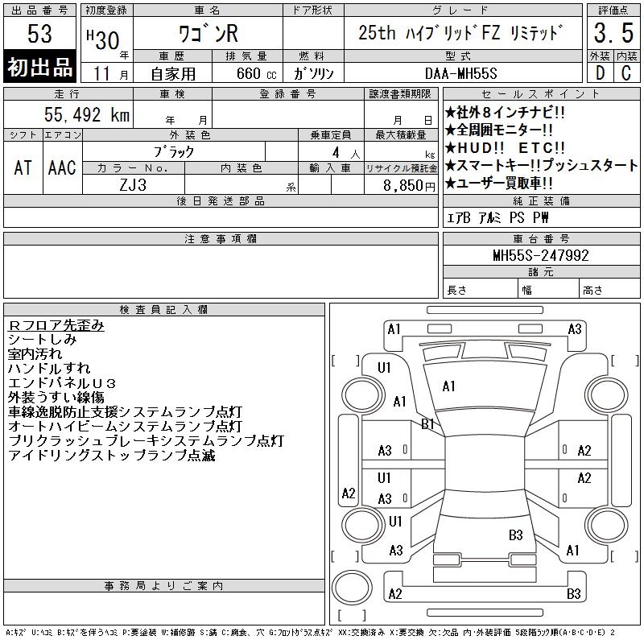Click the リサイクル預託金 header
Viewport: 644px width, 644px height.
pos(401,168)
